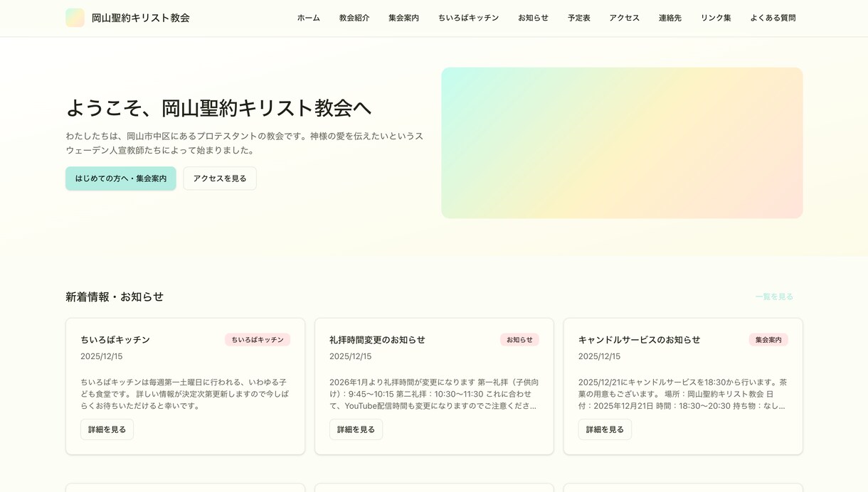Viewport: 868px width, 492px height.
Task: Open the 予定表 menu item
Action: [579, 18]
